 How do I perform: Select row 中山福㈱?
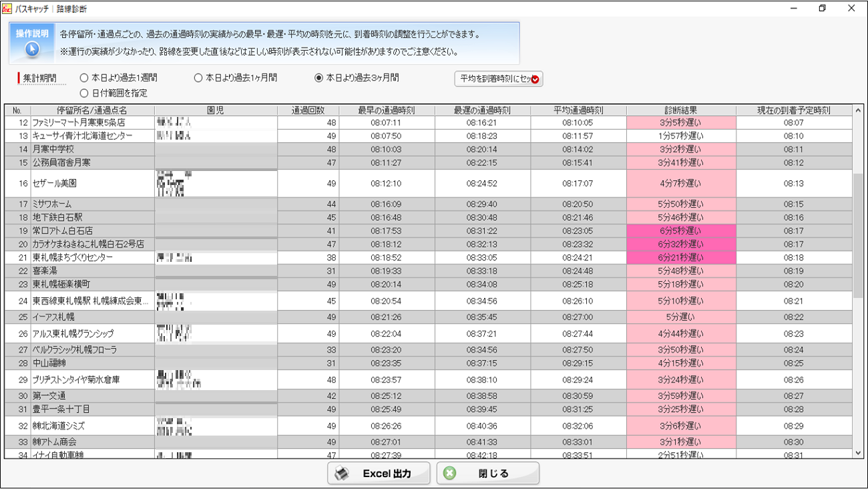pos(429,363)
